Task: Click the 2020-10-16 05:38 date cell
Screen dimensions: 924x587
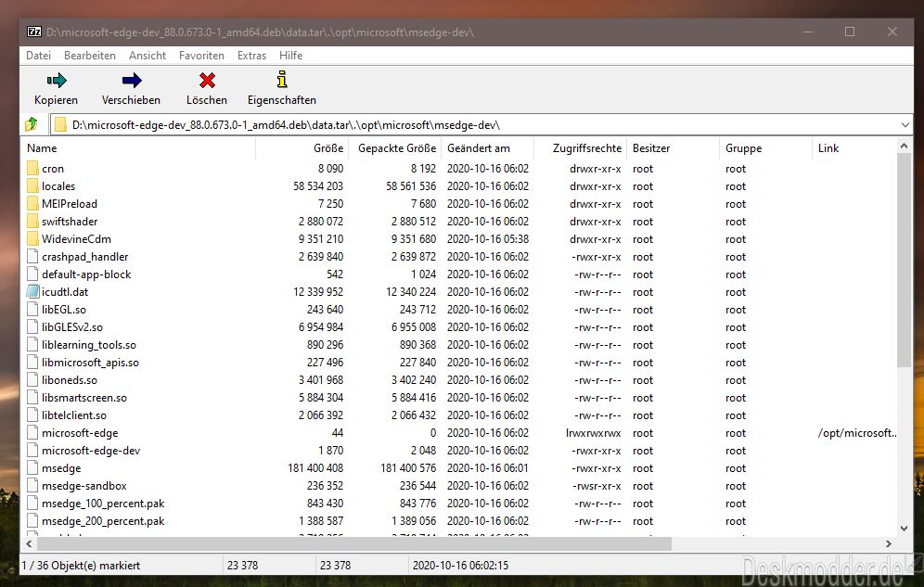Action: (x=488, y=239)
